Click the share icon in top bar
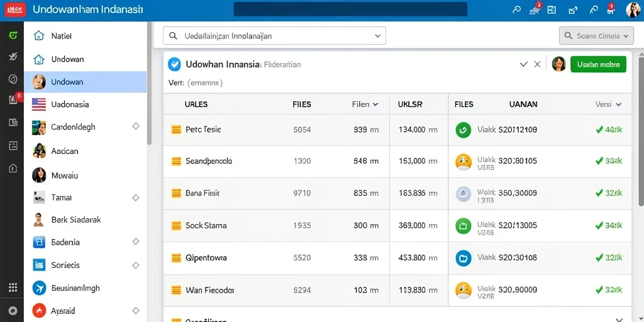The height and width of the screenshot is (322, 644). [x=572, y=10]
